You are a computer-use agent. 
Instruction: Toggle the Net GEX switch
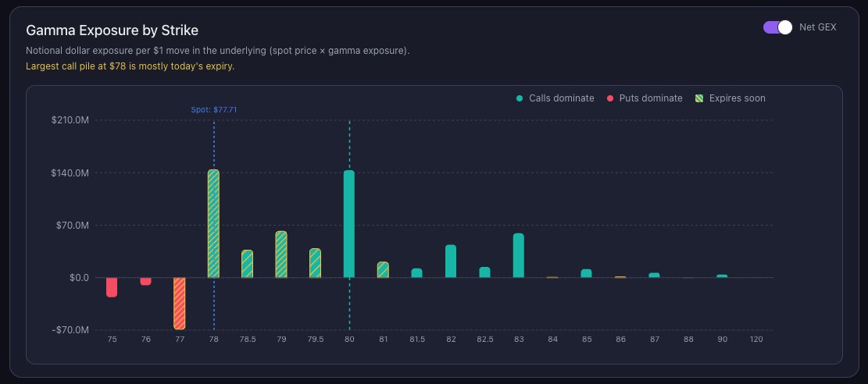(778, 27)
